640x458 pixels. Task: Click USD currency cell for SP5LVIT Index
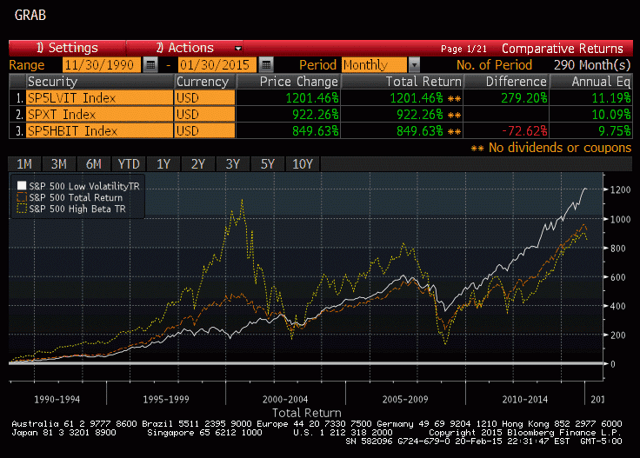click(x=205, y=98)
